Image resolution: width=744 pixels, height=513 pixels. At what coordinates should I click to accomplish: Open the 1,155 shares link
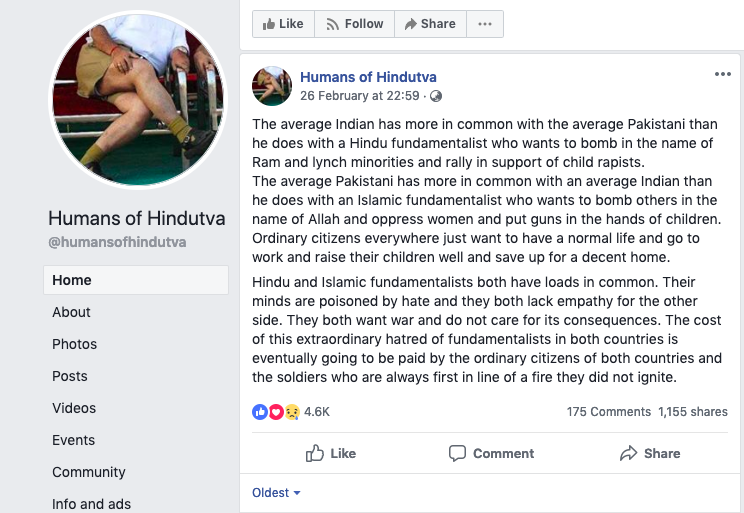point(693,411)
